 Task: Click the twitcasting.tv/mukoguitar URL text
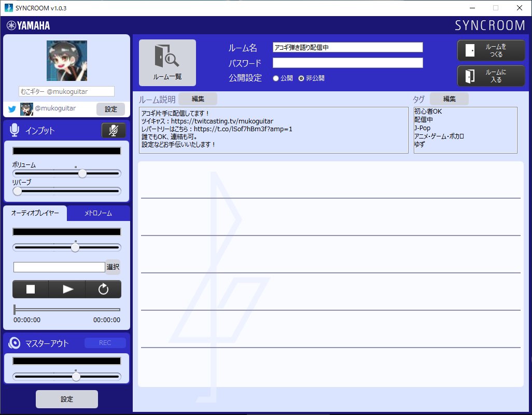tap(222, 121)
